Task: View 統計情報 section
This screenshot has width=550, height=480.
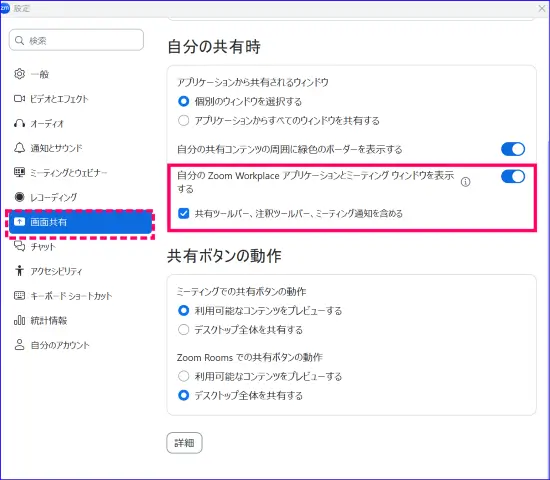Action: click(x=81, y=320)
